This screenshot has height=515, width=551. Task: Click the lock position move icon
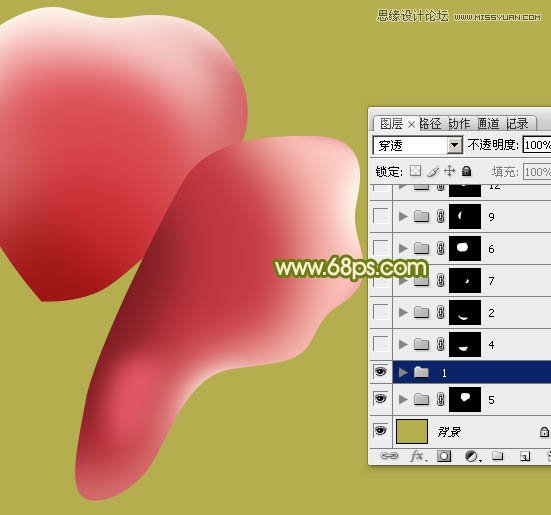tap(449, 171)
